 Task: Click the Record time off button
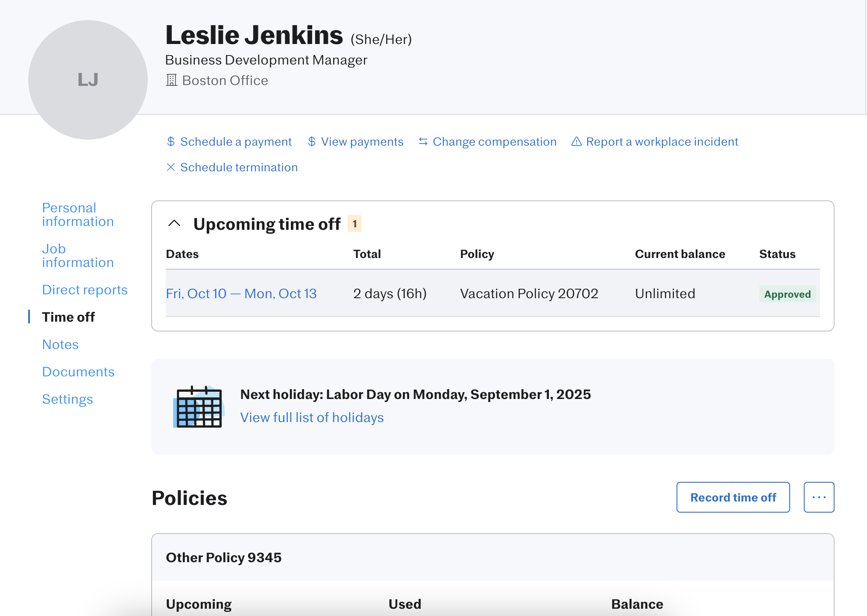pos(733,497)
